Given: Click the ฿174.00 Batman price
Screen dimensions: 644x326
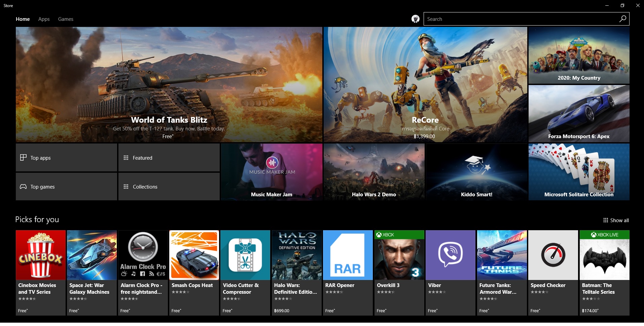Looking at the screenshot, I should [590, 311].
